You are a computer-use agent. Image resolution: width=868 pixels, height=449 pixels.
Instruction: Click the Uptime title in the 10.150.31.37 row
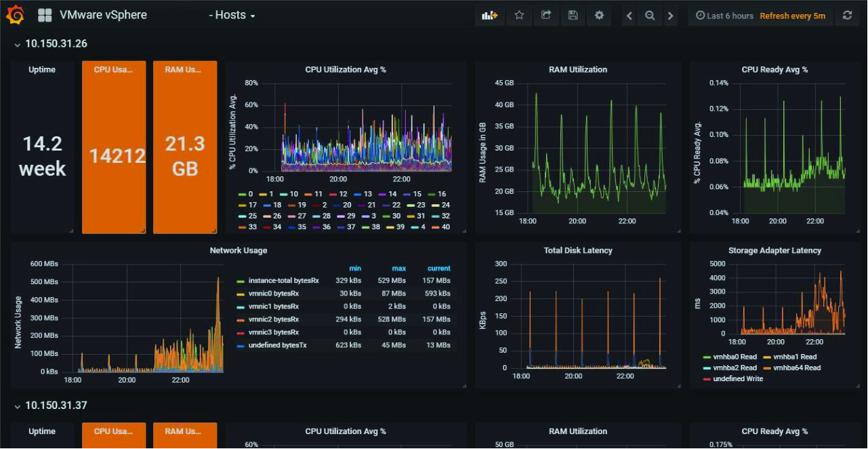coord(42,431)
